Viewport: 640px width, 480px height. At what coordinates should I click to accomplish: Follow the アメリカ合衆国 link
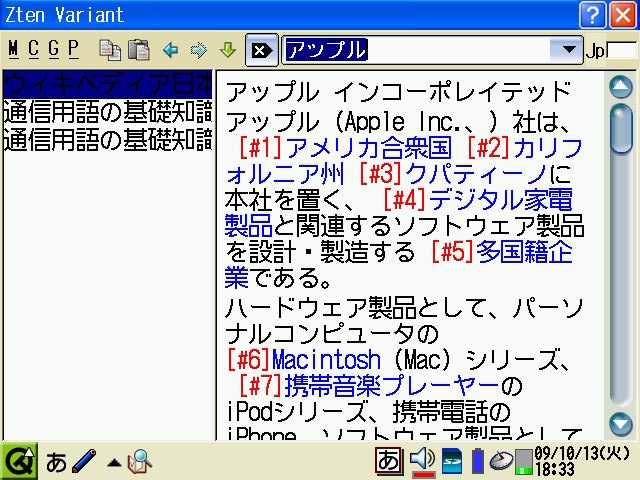pos(368,147)
